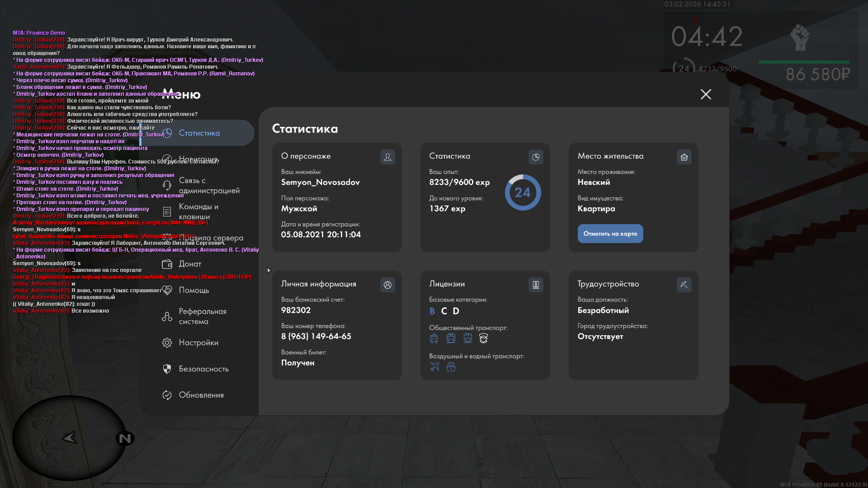
Task: Click the first bus public transport icon
Action: coord(434,338)
